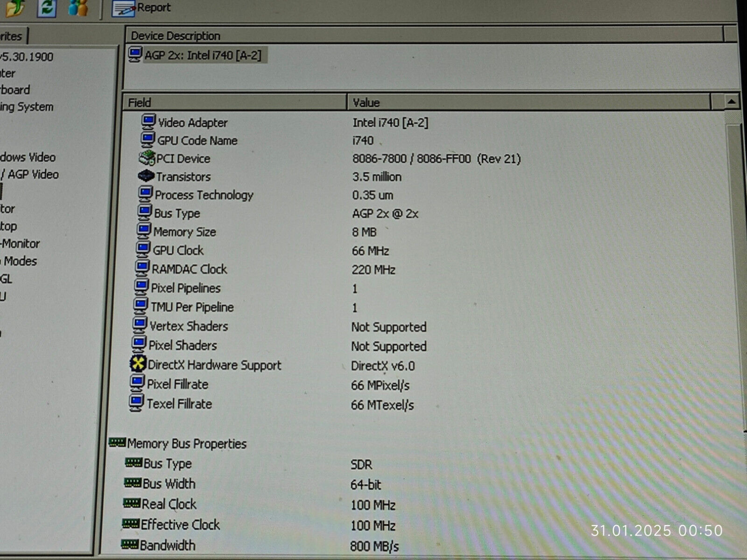Open the Operating System sidebar item
This screenshot has height=560, width=747.
(27, 107)
